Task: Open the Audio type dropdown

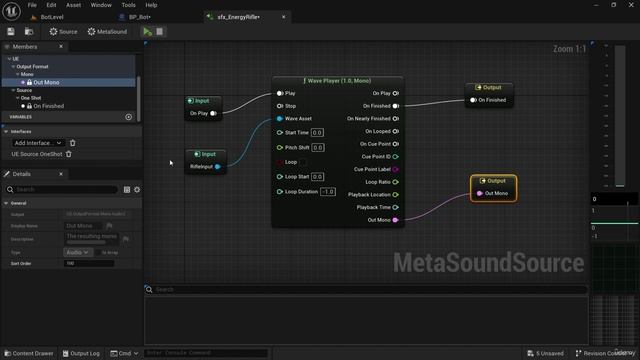Action: pyautogui.click(x=78, y=253)
